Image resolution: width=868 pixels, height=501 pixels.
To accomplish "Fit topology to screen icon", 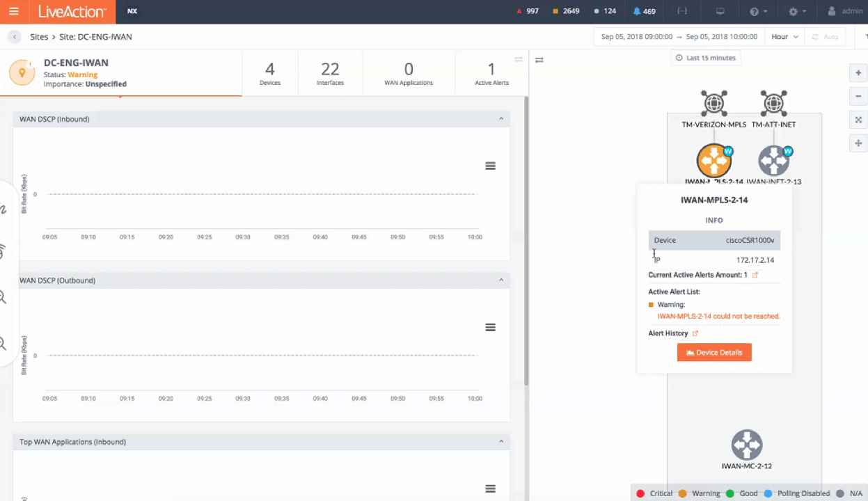I will pos(858,120).
